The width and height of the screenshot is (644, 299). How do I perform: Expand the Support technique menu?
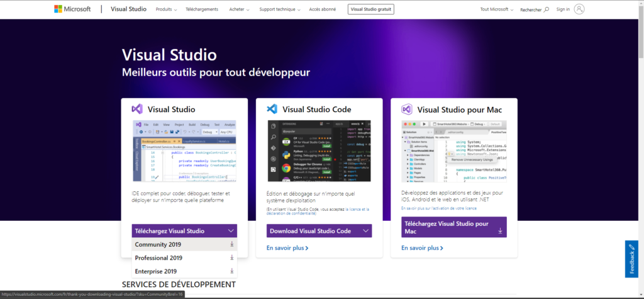(280, 9)
